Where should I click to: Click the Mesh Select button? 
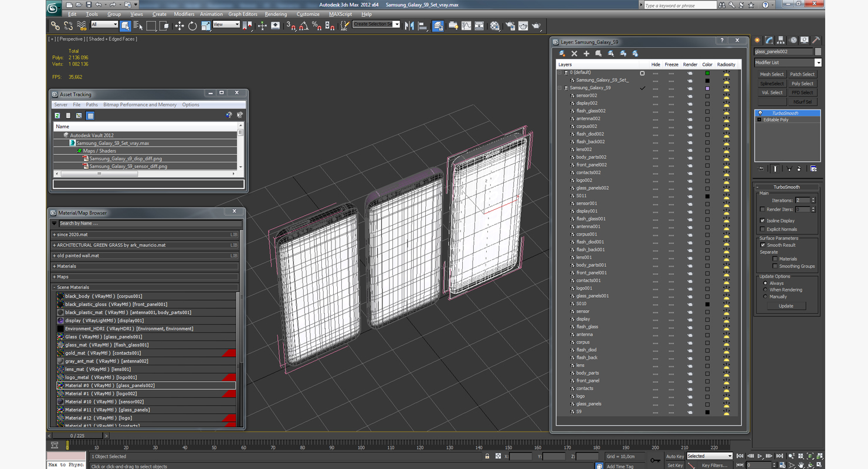coord(771,74)
